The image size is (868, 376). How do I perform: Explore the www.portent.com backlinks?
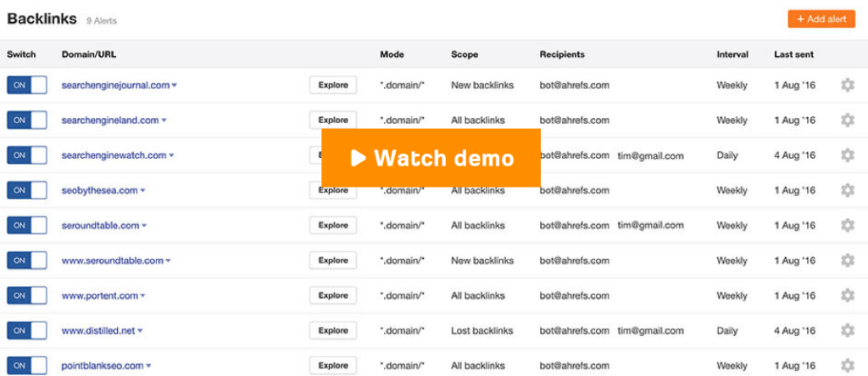tap(333, 295)
